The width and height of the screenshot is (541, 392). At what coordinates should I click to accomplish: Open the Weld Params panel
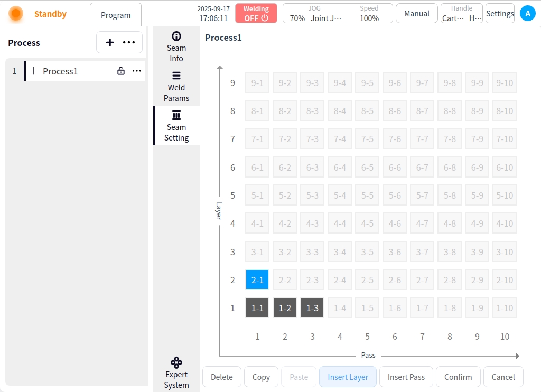176,86
